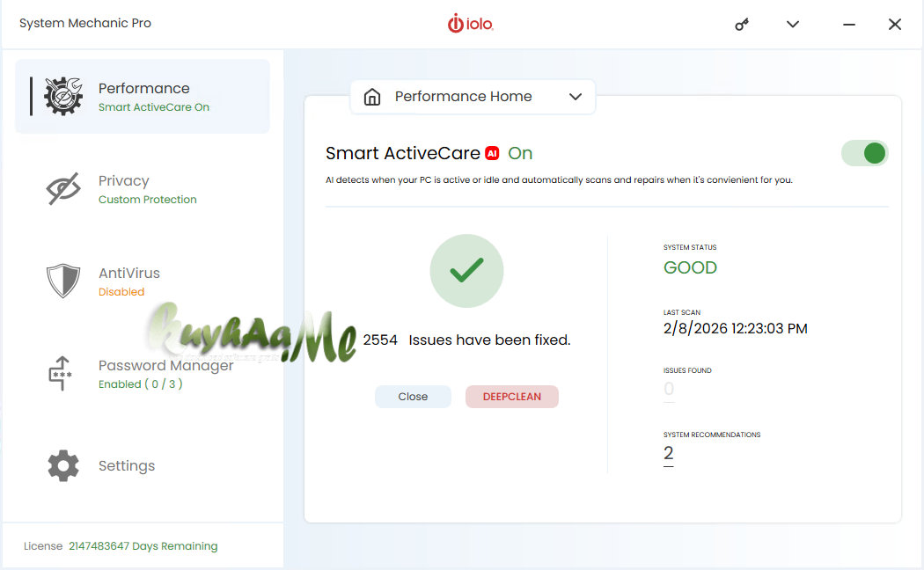Click the Performance gear-and-wrench icon
The width and height of the screenshot is (924, 570).
(63, 96)
